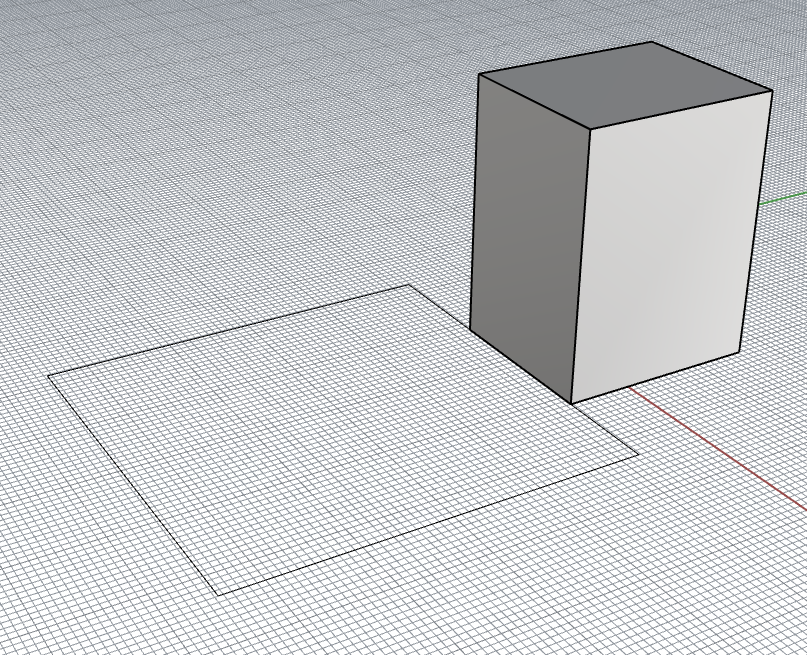The height and width of the screenshot is (655, 807).
Task: Click the grid area between the box and rectangle
Action: pos(480,440)
